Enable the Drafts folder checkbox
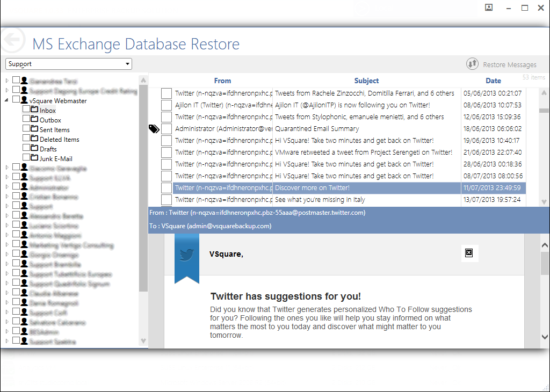Screen dimensions: 550x392 (26, 148)
